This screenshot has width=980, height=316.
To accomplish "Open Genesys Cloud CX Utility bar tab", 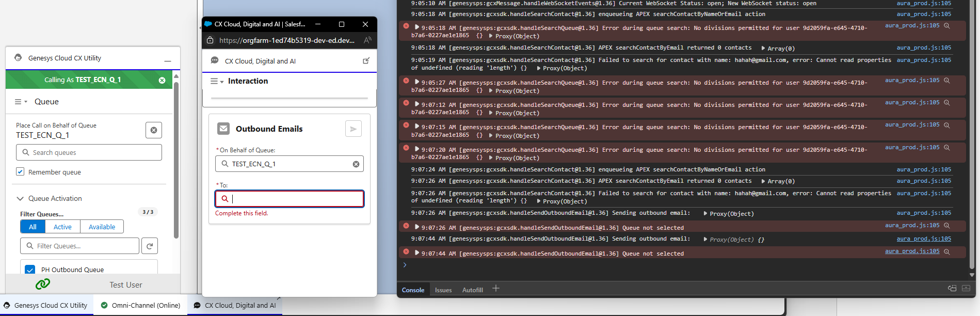I will [45, 305].
